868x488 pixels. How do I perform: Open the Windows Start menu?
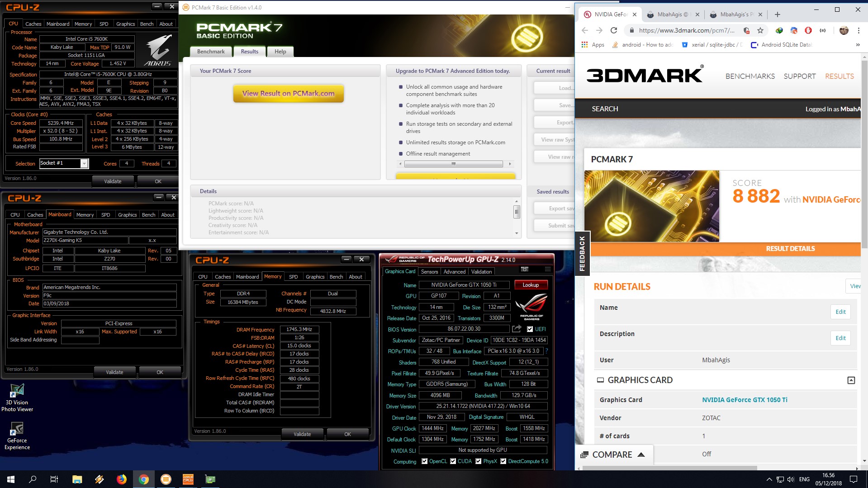(11, 479)
